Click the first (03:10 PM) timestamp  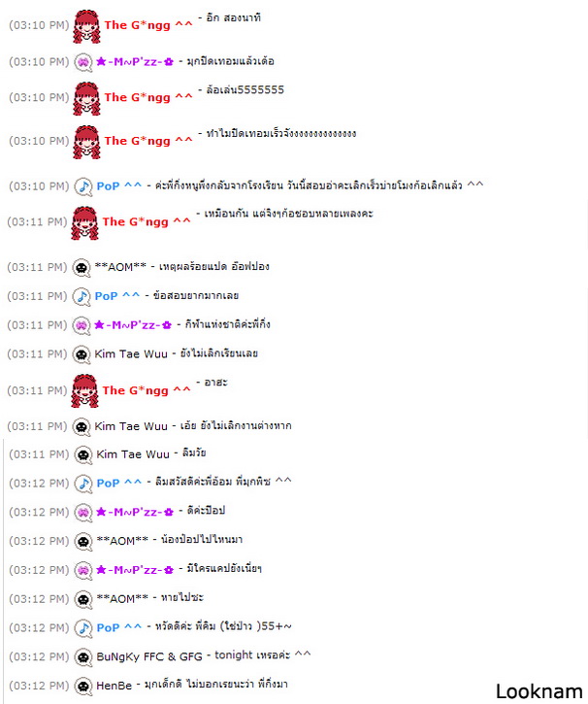coord(39,25)
